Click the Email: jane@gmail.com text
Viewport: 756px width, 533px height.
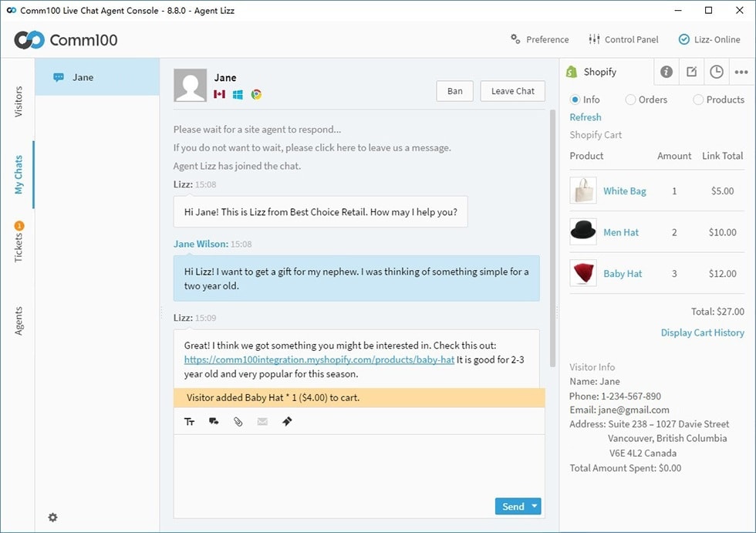click(x=619, y=410)
